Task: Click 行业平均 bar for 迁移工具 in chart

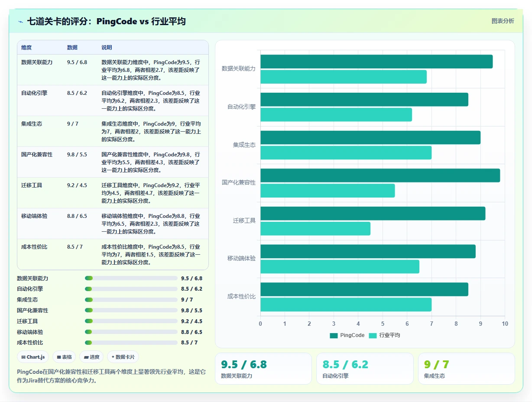Action: 315,229
